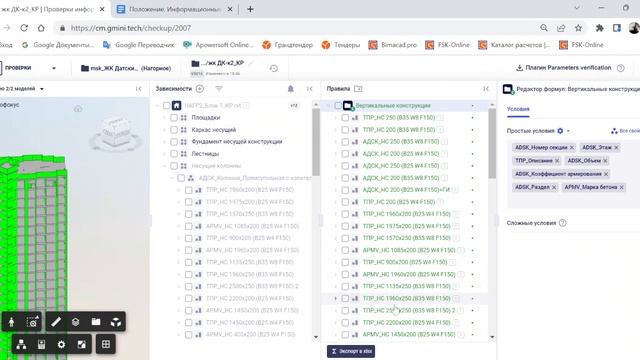Click the Плагин Parameters verification link

564,68
